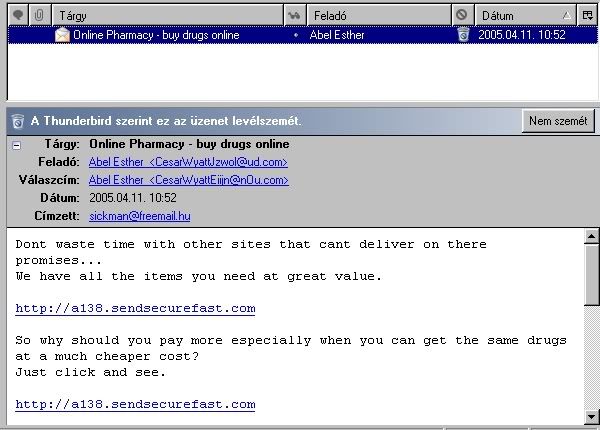600x430 pixels.
Task: Click the Feladó sender address link
Action: (x=188, y=162)
